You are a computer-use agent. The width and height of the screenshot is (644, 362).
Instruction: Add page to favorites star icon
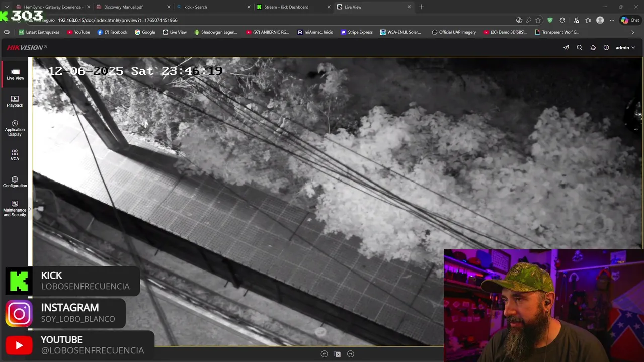click(538, 20)
